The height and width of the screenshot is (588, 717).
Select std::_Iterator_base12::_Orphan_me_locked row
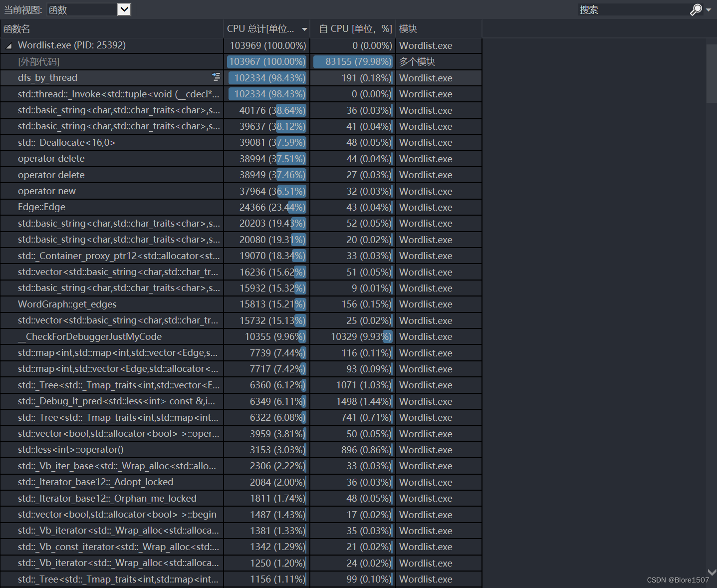click(241, 498)
